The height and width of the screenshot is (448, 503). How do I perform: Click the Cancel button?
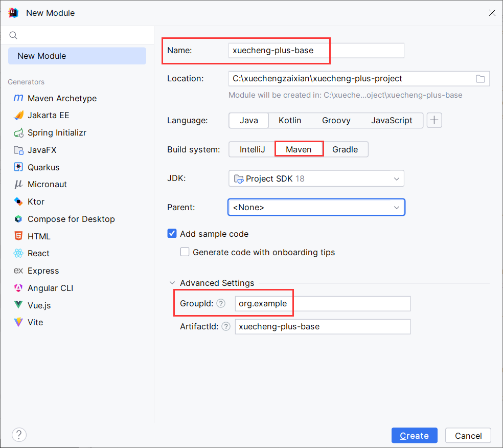coord(468,436)
